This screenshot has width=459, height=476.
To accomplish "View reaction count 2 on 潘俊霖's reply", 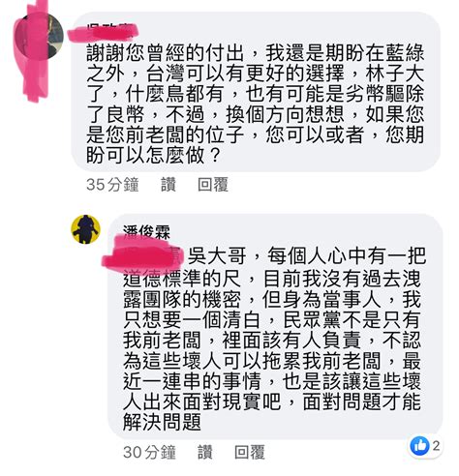I will (x=436, y=446).
